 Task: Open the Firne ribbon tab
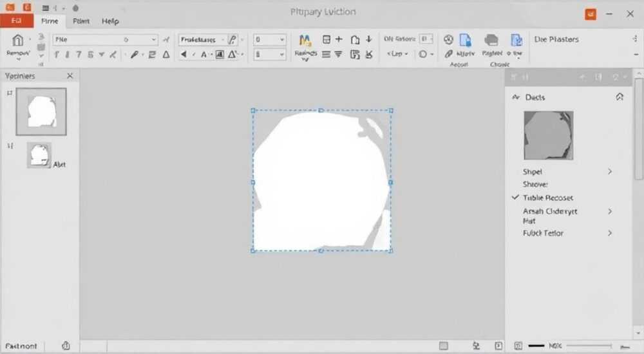[50, 21]
